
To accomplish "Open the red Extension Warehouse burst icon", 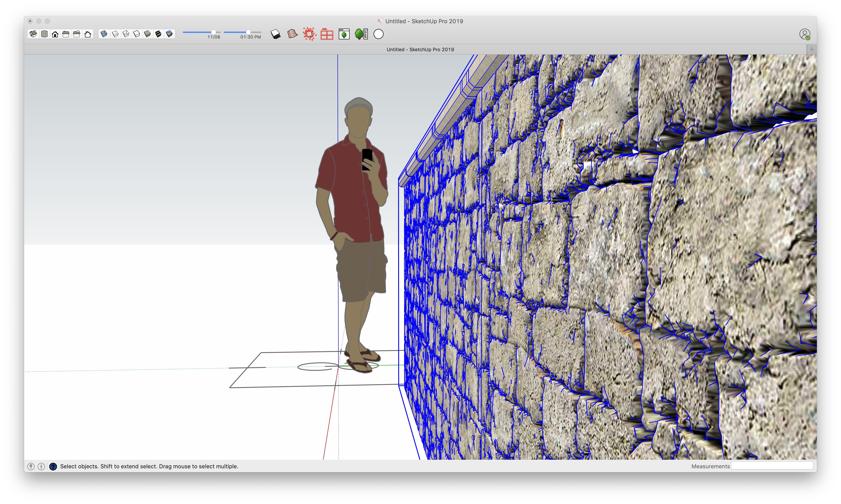I will [x=309, y=34].
